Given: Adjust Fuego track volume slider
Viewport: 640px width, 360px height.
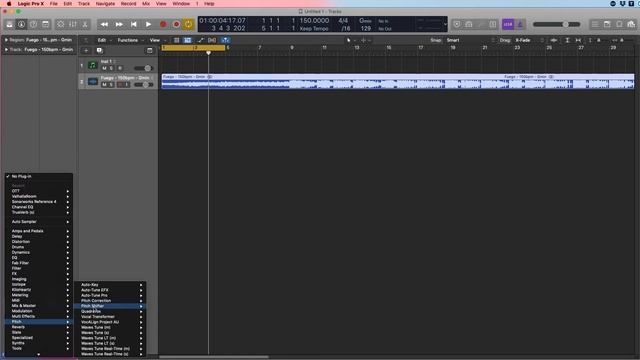Looking at the screenshot, I should (143, 84).
